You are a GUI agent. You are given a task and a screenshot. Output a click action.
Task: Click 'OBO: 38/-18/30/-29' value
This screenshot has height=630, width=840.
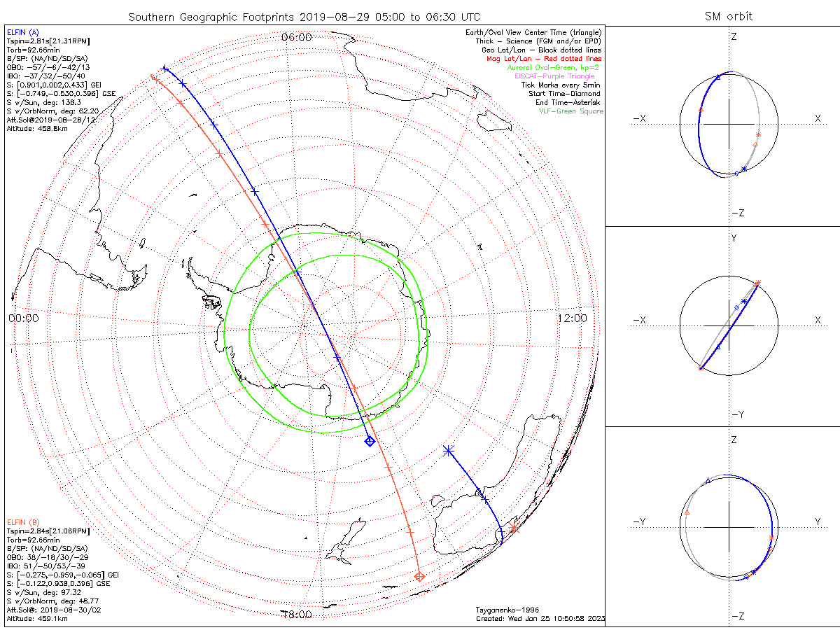[46, 557]
